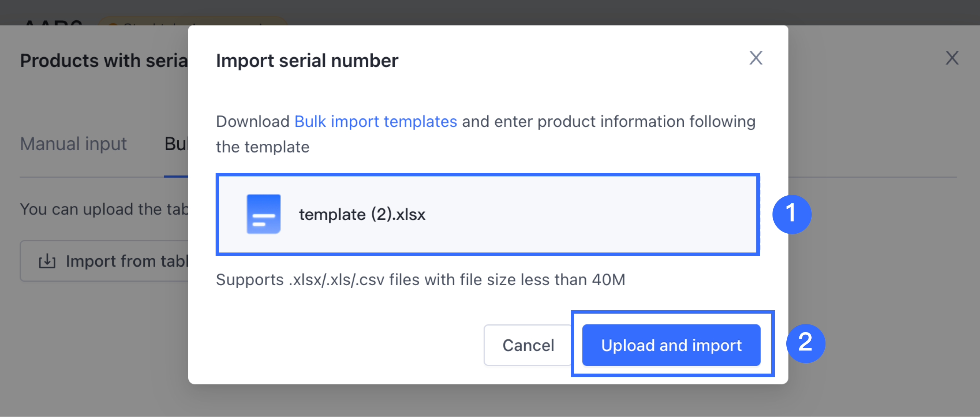The image size is (980, 417).
Task: Click the Import serial number dialog title
Action: click(307, 61)
